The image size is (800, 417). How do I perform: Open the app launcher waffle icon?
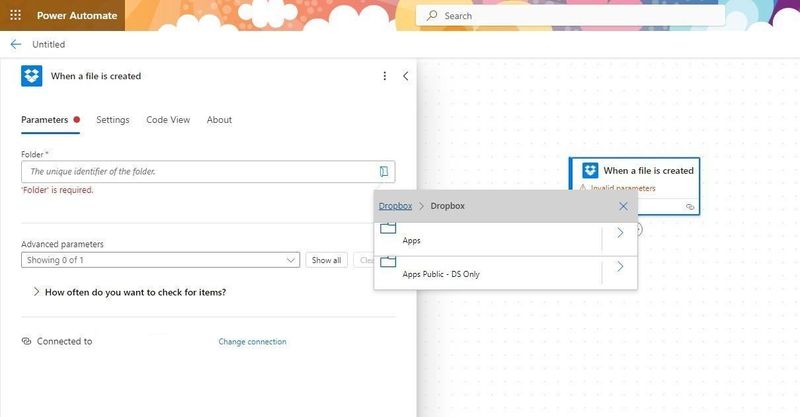coord(16,15)
